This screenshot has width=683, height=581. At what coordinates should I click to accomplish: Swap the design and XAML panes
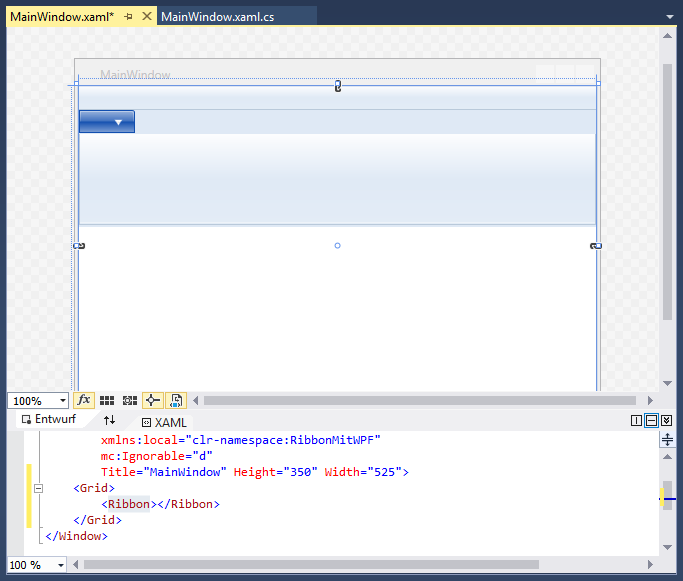(110, 421)
